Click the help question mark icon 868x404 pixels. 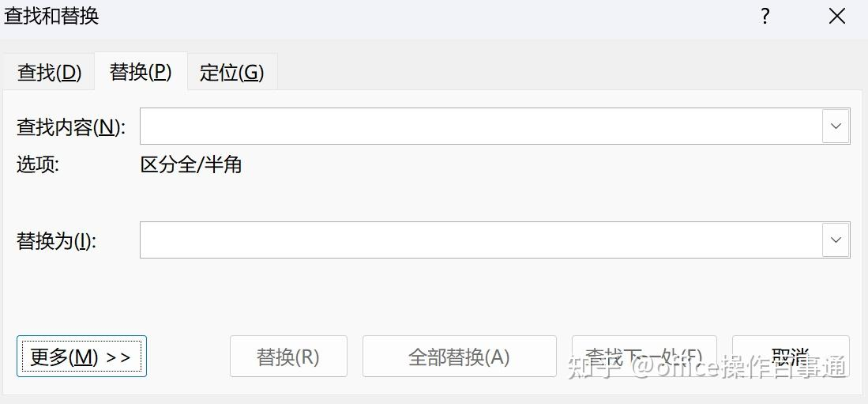[x=765, y=17]
